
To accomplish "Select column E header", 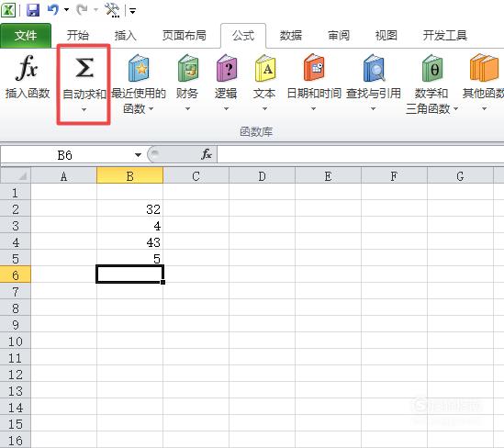I will click(x=328, y=175).
